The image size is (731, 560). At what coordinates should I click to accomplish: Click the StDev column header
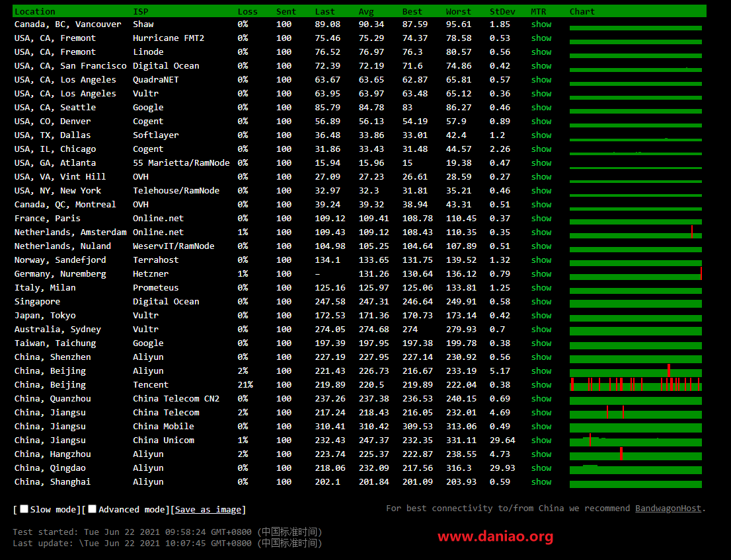pos(502,12)
